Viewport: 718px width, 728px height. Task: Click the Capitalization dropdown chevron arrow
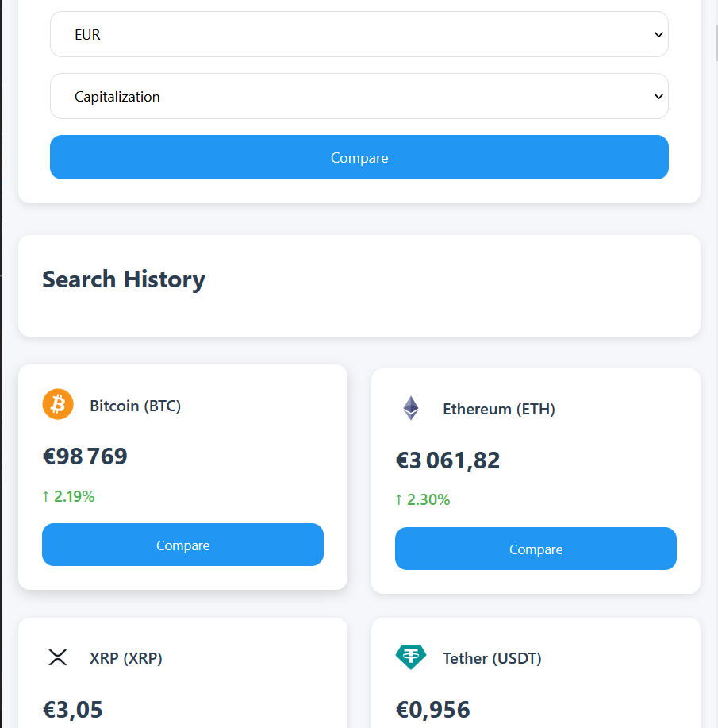tap(658, 97)
